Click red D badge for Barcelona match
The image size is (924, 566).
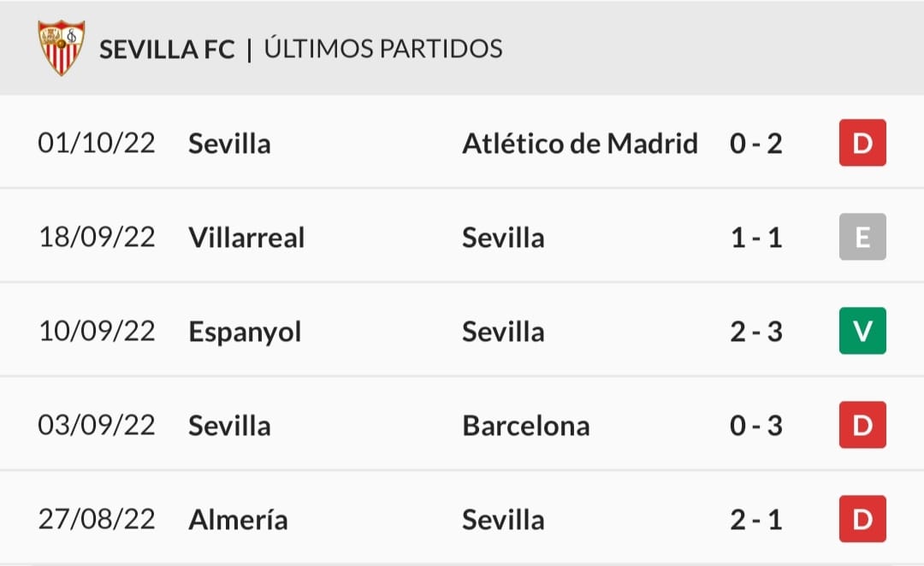point(862,425)
